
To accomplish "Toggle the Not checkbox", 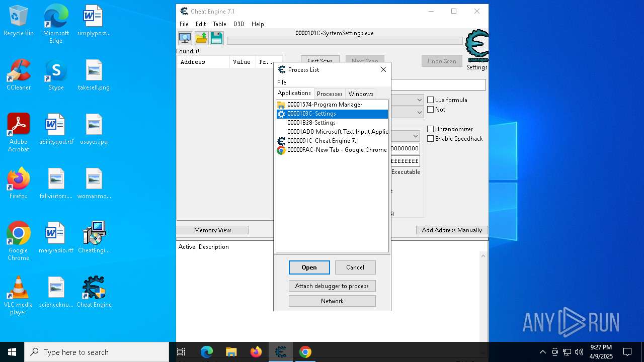I will point(431,110).
